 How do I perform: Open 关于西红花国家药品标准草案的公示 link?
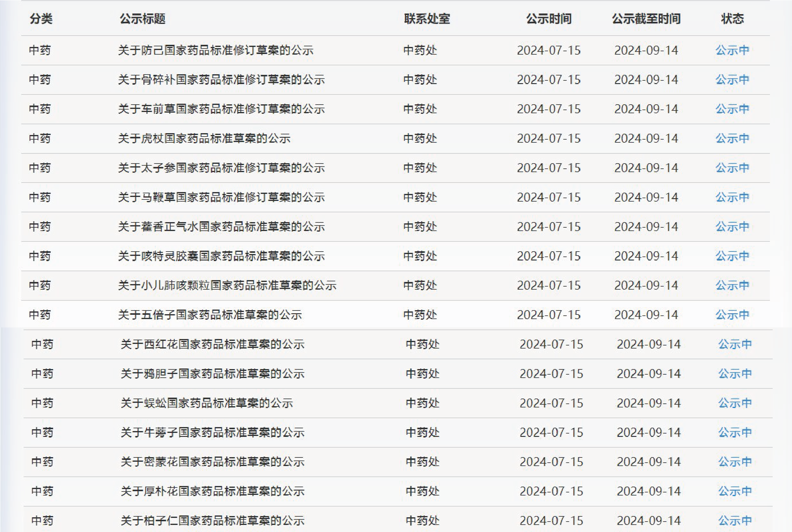(212, 344)
